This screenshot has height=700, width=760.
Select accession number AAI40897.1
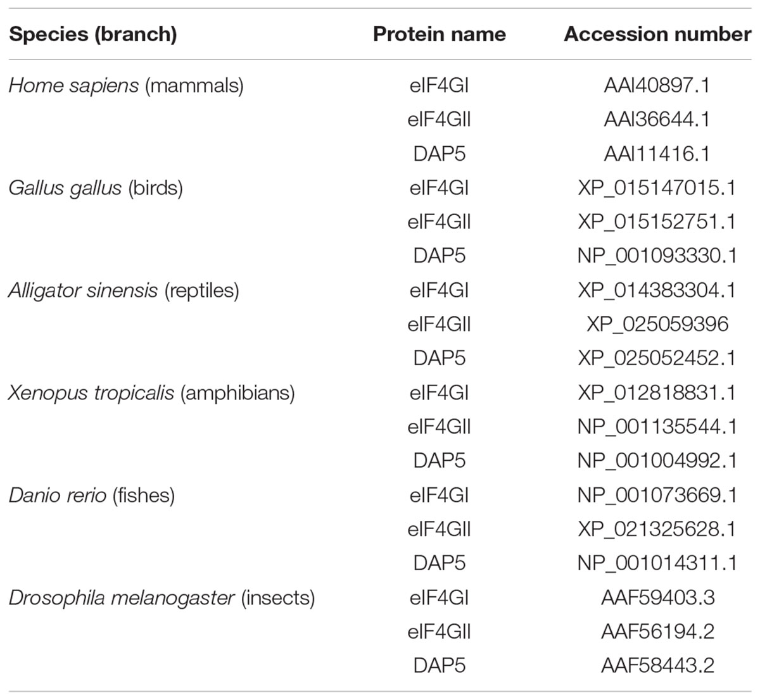pos(657,85)
